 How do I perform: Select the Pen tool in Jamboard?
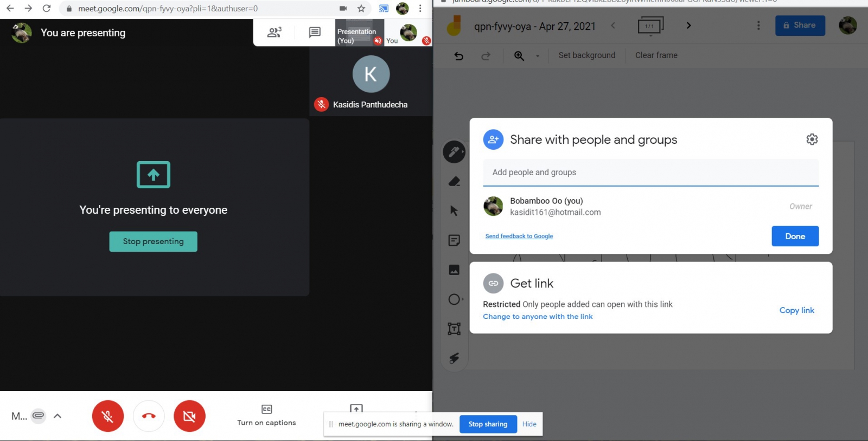454,152
